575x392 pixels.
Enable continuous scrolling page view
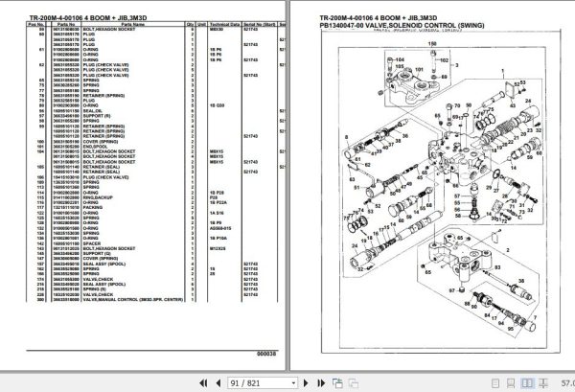511,383
